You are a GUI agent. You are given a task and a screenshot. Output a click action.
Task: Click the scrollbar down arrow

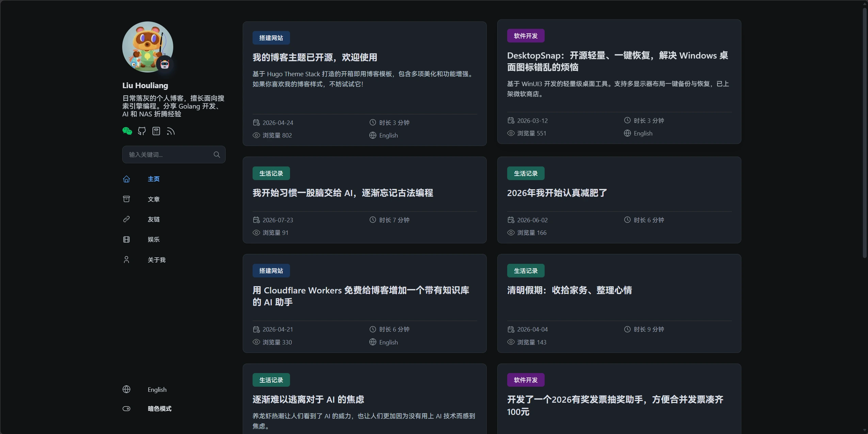point(865,430)
